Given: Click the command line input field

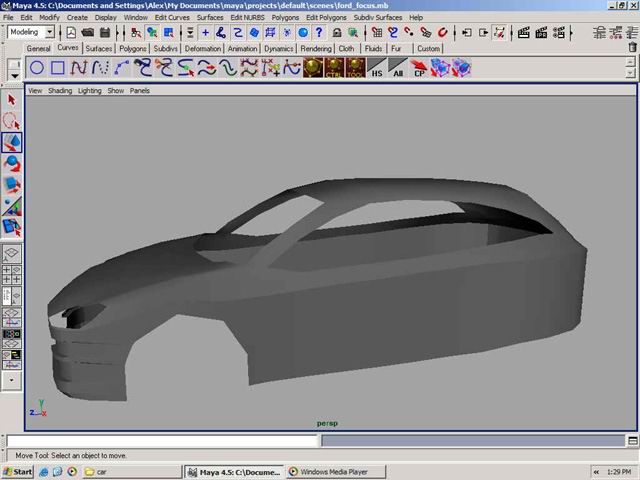Looking at the screenshot, I should 162,441.
